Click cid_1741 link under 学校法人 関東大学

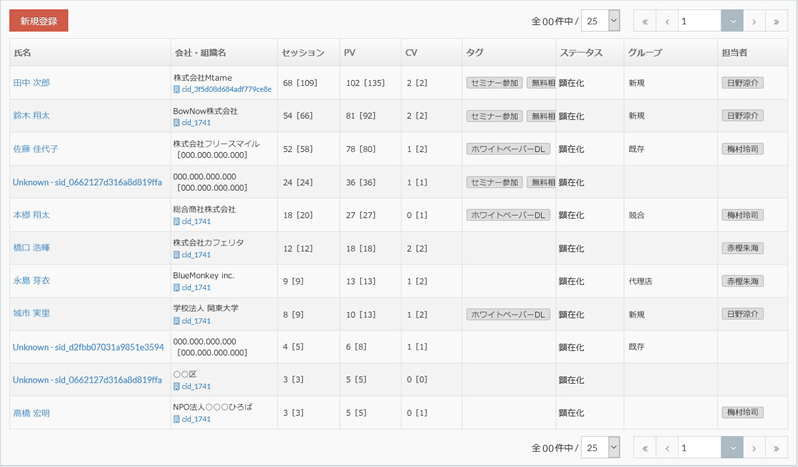click(x=196, y=320)
